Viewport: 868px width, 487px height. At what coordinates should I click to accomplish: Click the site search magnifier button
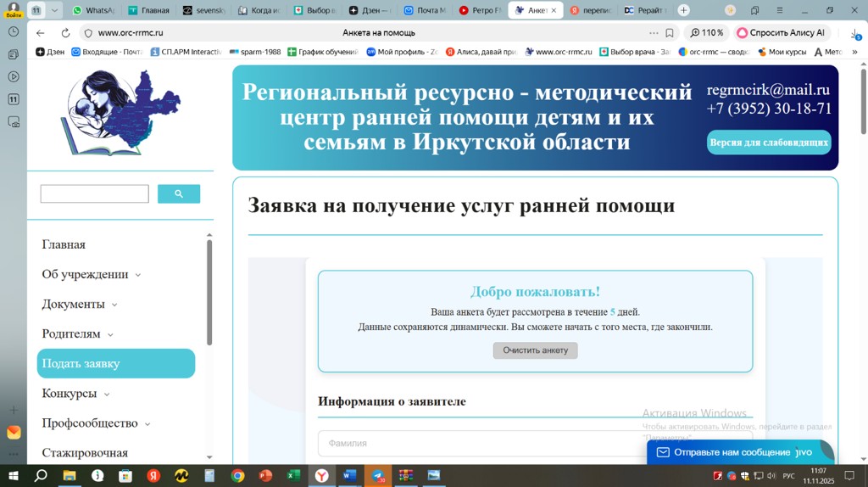coord(179,194)
